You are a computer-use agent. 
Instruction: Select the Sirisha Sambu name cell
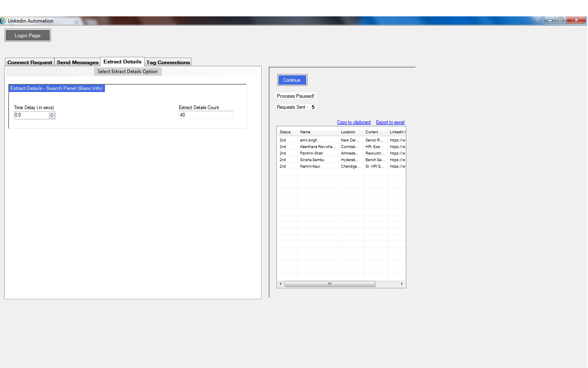click(318, 160)
